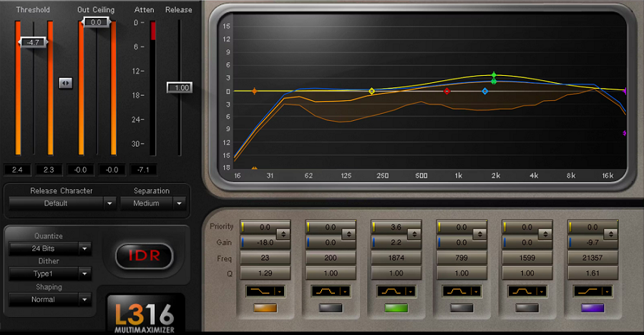Click the Q field of the 1874 Hz band
This screenshot has height=335, width=644.
tap(396, 273)
